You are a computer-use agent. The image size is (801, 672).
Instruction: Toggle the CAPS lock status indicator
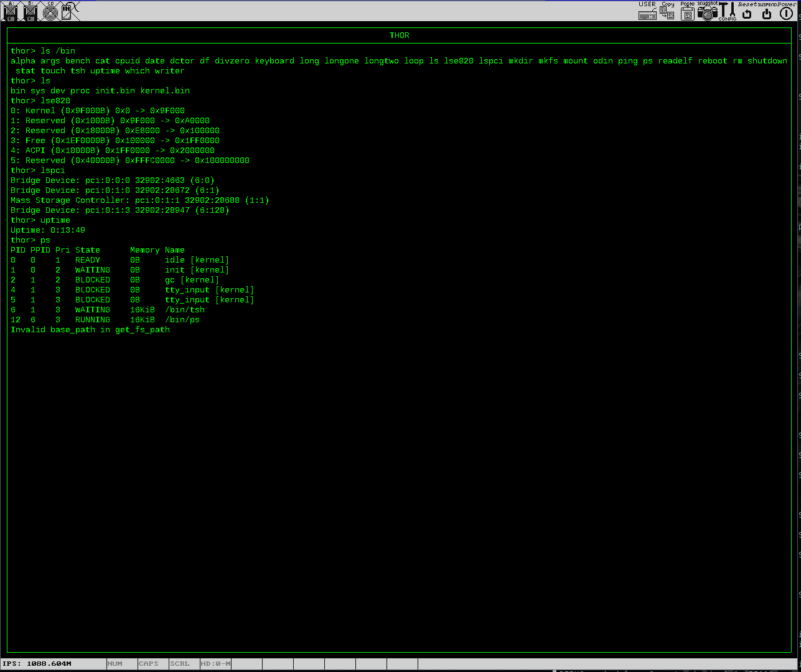(148, 663)
